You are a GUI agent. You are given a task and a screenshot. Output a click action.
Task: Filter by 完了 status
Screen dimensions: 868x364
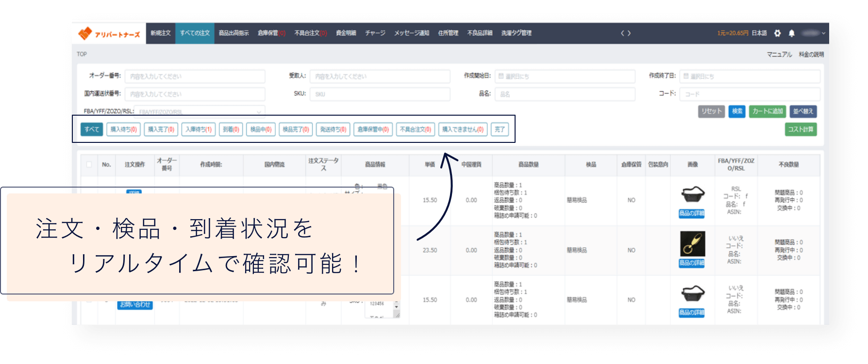(x=500, y=129)
